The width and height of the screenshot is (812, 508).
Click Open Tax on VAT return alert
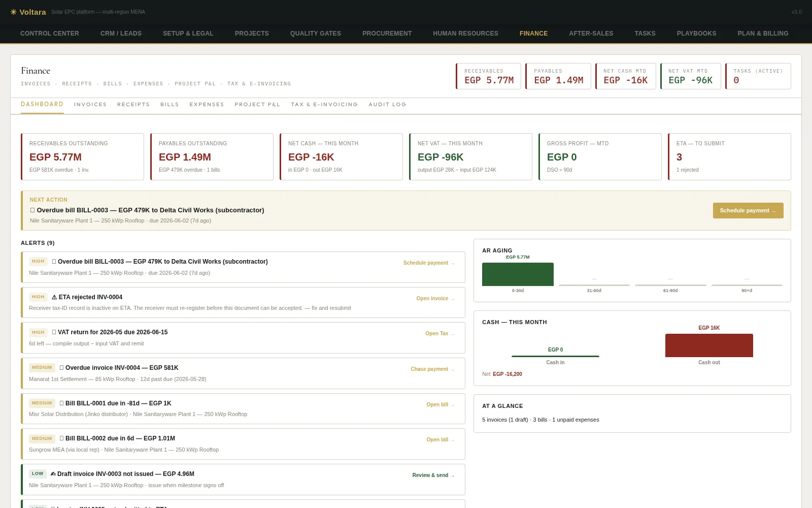tap(440, 334)
